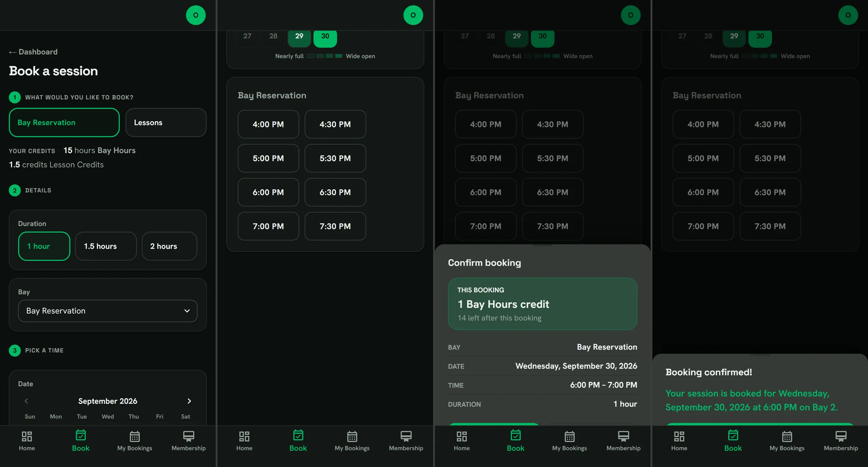The height and width of the screenshot is (467, 868).
Task: Pick the 5:00 PM slot in second screen
Action: click(268, 158)
